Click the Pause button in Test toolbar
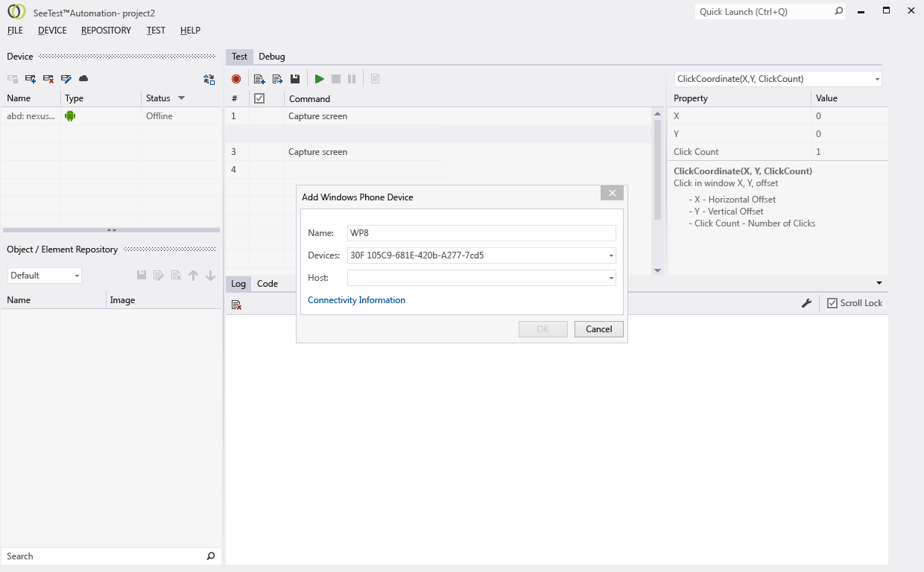This screenshot has width=924, height=572. 352,79
